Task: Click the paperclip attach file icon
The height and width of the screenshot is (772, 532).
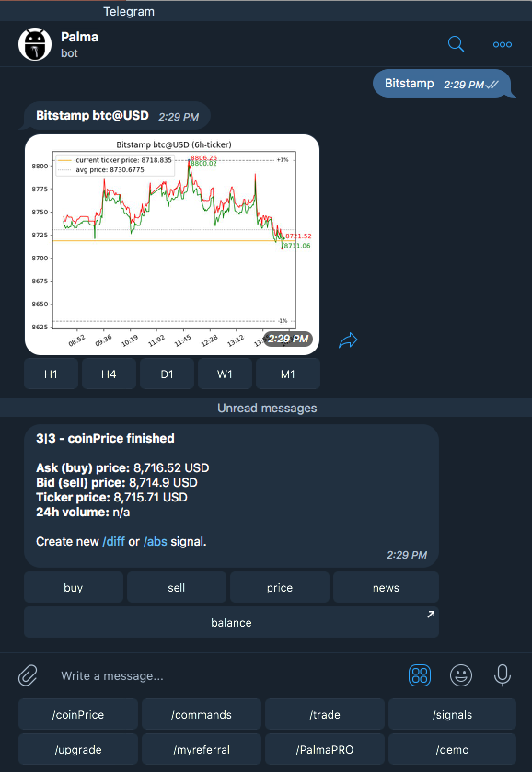Action: click(x=29, y=675)
